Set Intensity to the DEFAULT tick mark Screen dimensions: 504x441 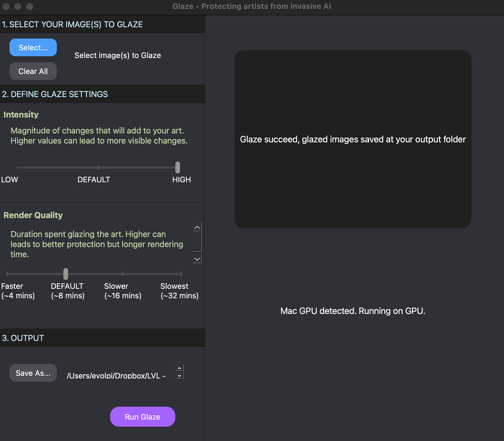(x=98, y=167)
